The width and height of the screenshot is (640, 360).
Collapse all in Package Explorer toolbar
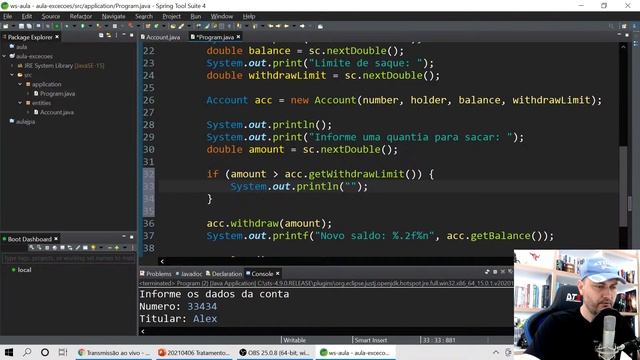click(101, 36)
